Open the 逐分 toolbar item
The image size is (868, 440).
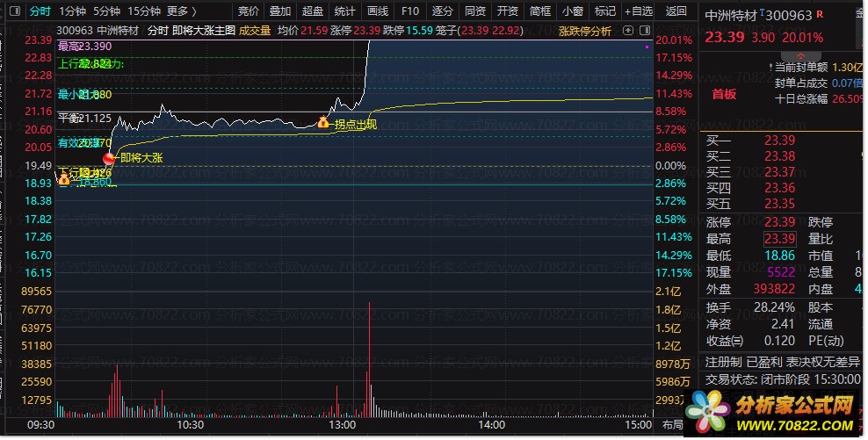[442, 11]
